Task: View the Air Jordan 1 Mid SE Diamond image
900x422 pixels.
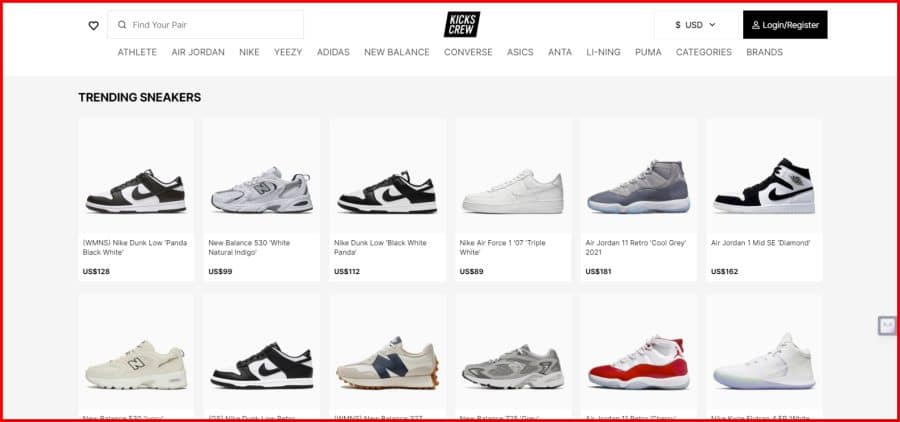Action: (765, 185)
